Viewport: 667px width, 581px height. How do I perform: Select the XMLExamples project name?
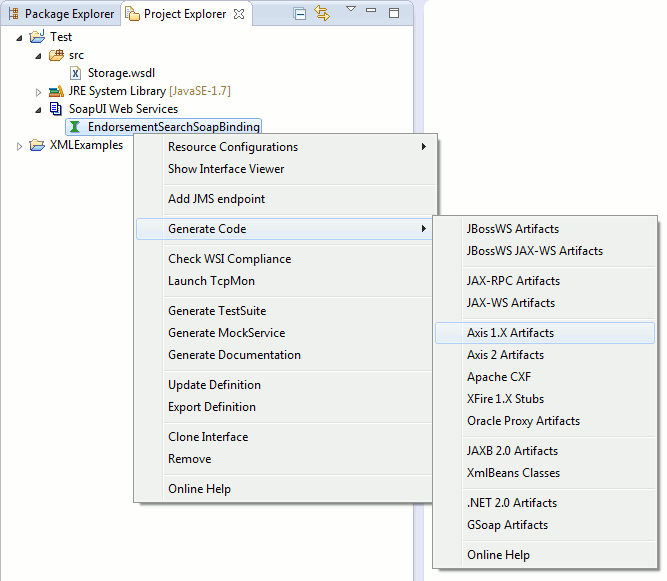pyautogui.click(x=86, y=145)
